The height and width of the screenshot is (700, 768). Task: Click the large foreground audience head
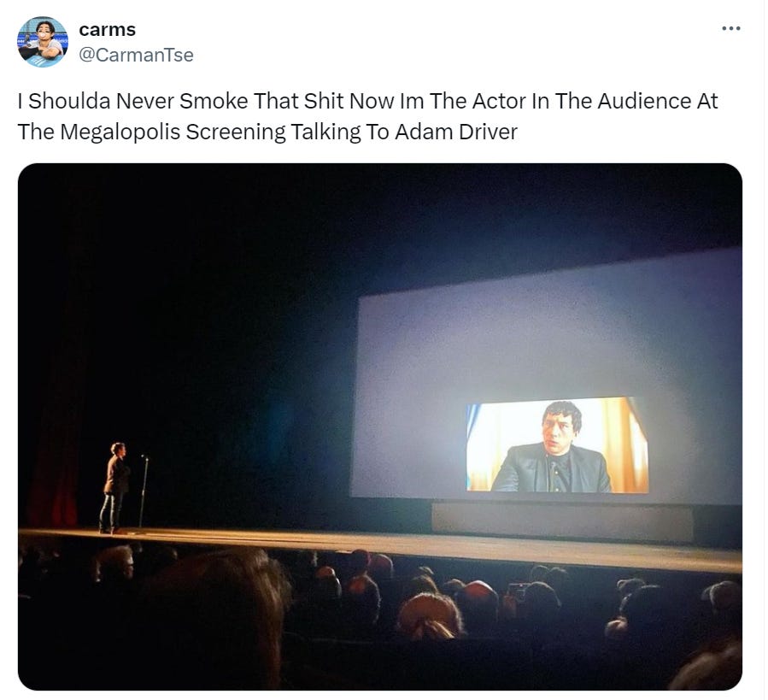click(218, 621)
